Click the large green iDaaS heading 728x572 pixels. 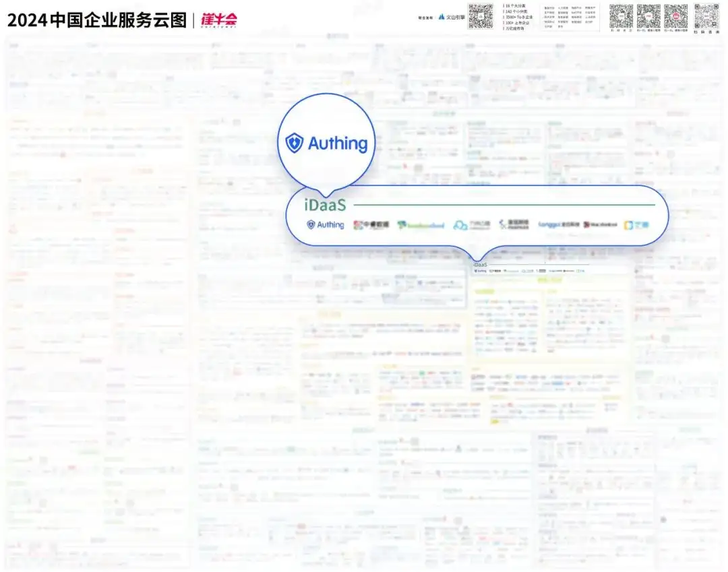pos(325,205)
